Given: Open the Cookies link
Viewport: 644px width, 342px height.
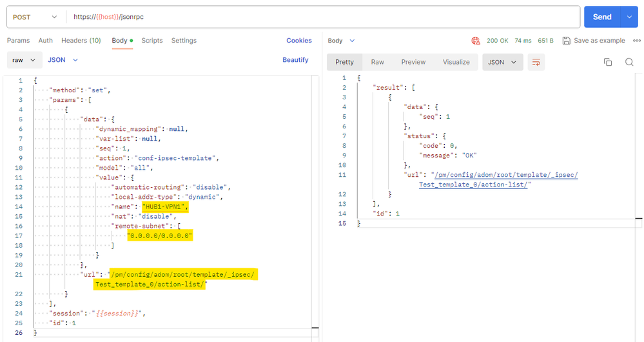Looking at the screenshot, I should (298, 41).
